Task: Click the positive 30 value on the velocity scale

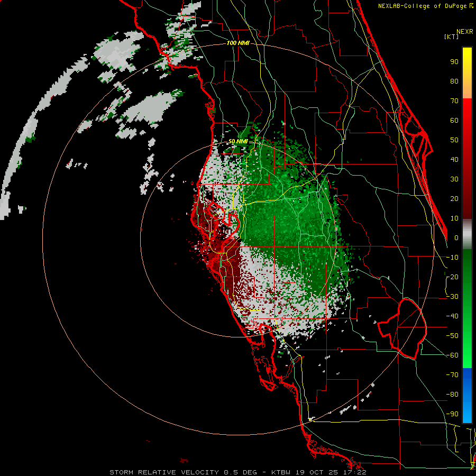Action: click(x=454, y=179)
